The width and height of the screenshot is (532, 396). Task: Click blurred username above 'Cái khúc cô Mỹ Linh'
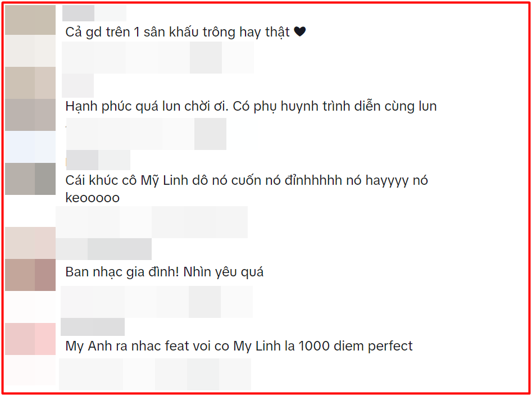(x=98, y=160)
